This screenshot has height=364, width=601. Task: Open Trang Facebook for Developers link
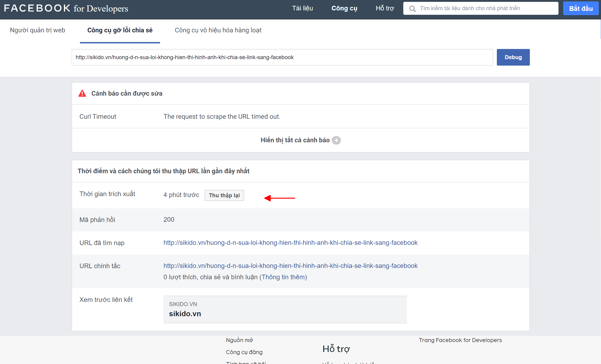(460, 340)
